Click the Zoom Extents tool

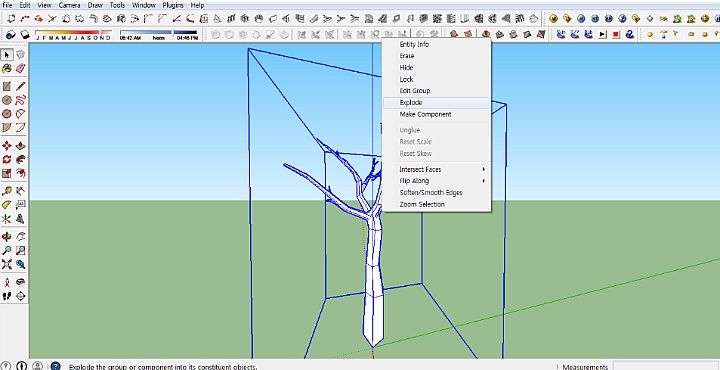7,264
